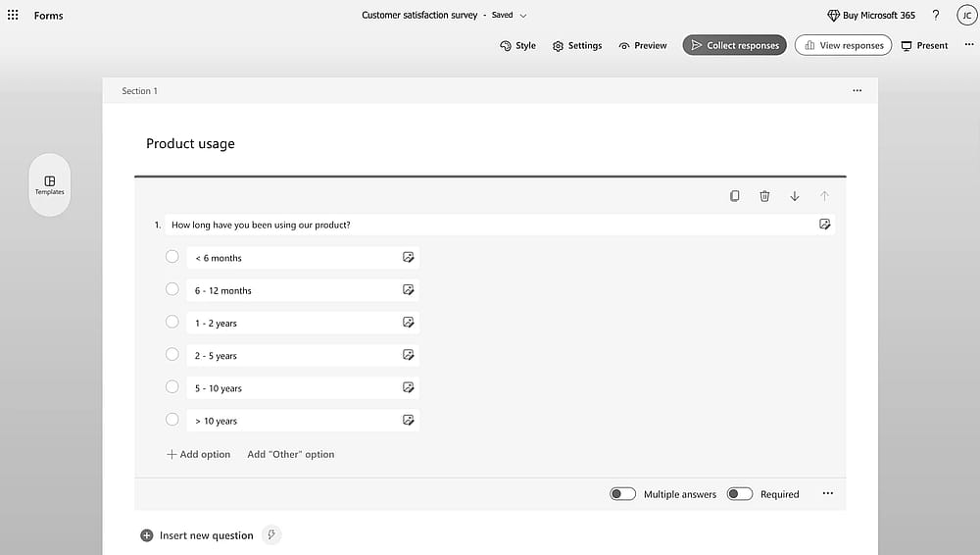
Task: Move question 1 up
Action: [x=824, y=196]
